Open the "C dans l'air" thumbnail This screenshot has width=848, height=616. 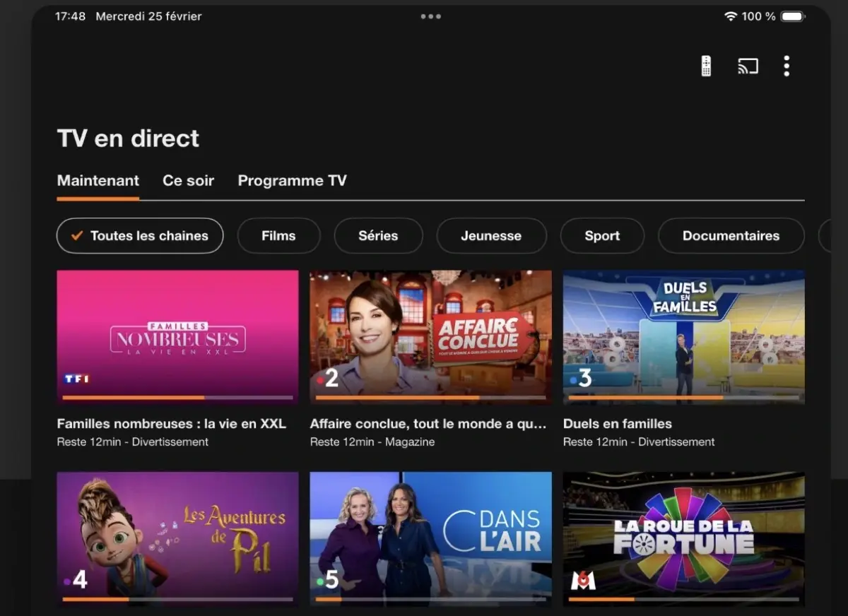click(430, 539)
